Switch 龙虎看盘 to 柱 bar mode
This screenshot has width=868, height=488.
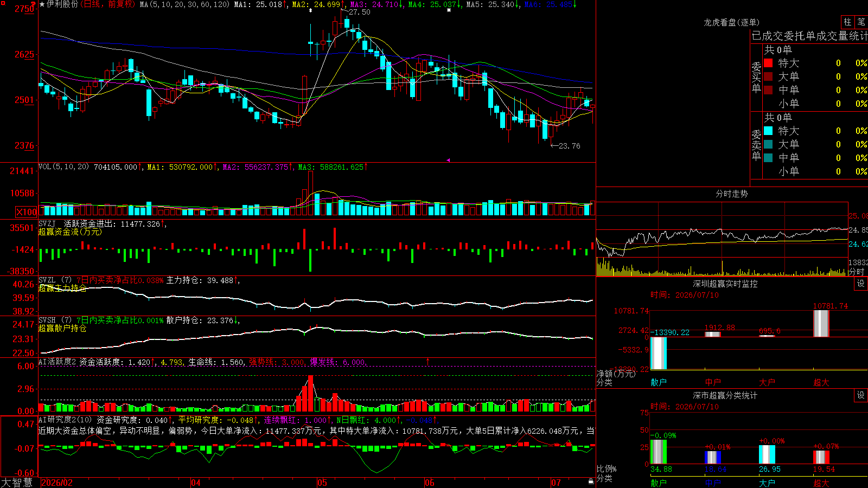click(x=847, y=22)
